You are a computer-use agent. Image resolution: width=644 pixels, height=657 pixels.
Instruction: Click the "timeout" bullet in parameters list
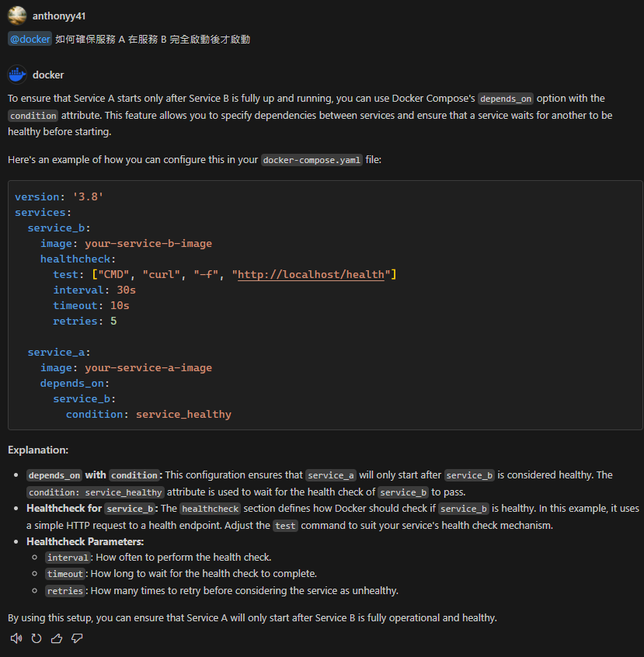(181, 574)
